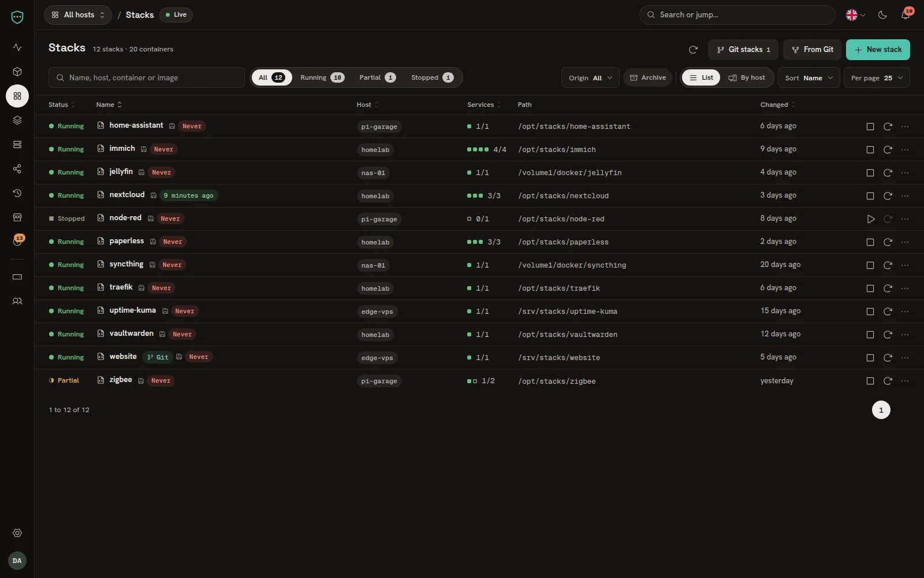Open the Per page 25 dropdown

877,77
